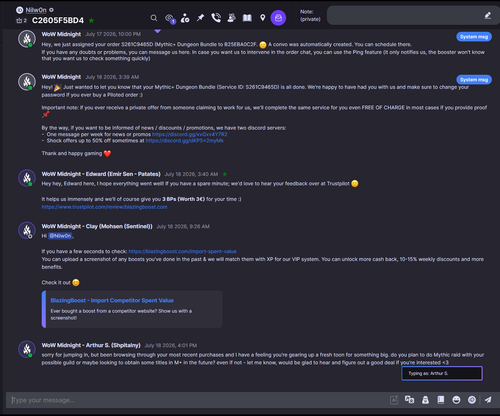Click green star beside Edward's timestamp

click(x=225, y=174)
